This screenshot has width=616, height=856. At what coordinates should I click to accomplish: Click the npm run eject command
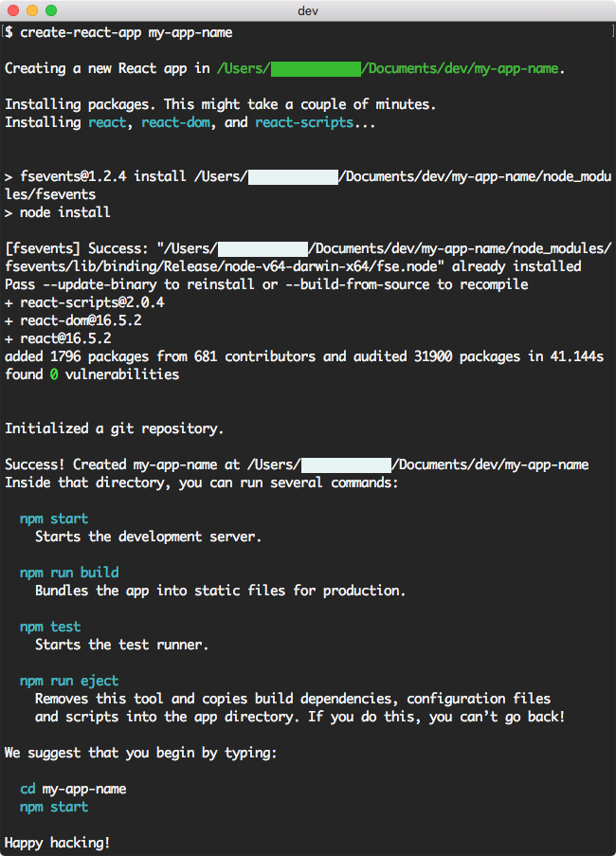pos(69,680)
